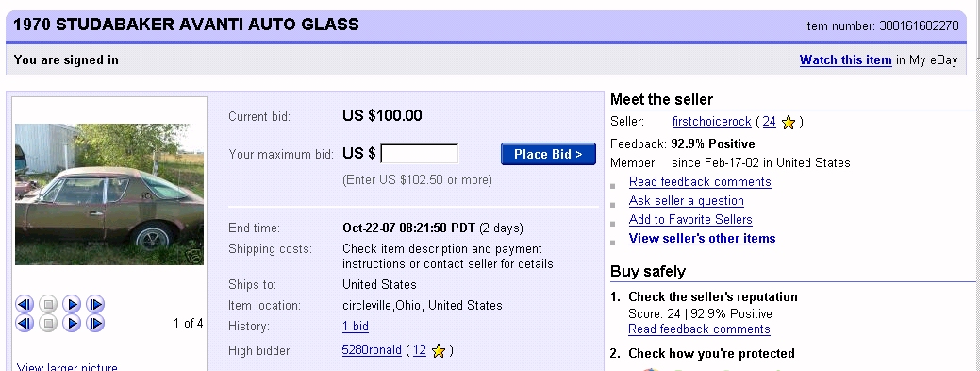This screenshot has height=371, width=980.
Task: Open Watch this item link
Action: (846, 60)
